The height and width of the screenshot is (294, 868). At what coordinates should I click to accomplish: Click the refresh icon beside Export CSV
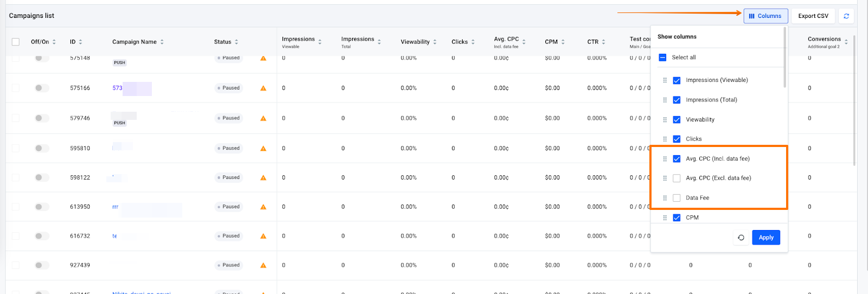(x=846, y=16)
